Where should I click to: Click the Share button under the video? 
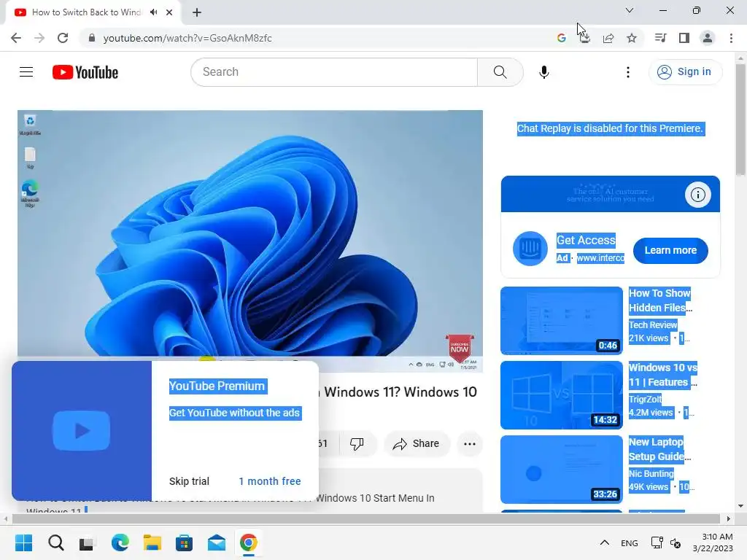click(417, 444)
